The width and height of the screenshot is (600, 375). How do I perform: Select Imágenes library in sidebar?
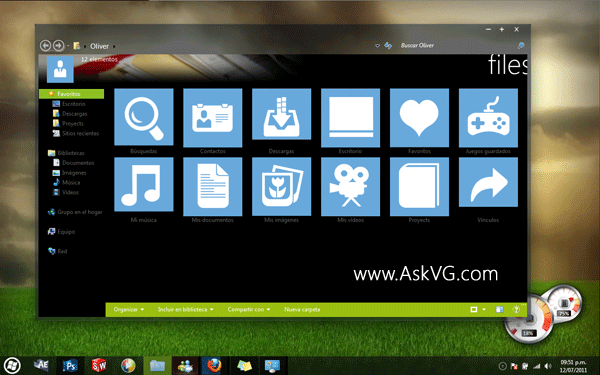click(69, 173)
